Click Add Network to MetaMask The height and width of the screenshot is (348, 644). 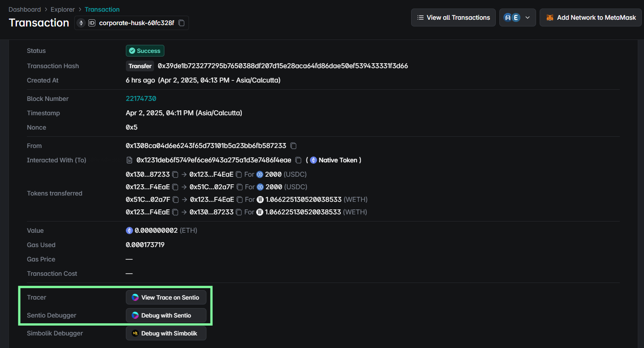click(590, 17)
